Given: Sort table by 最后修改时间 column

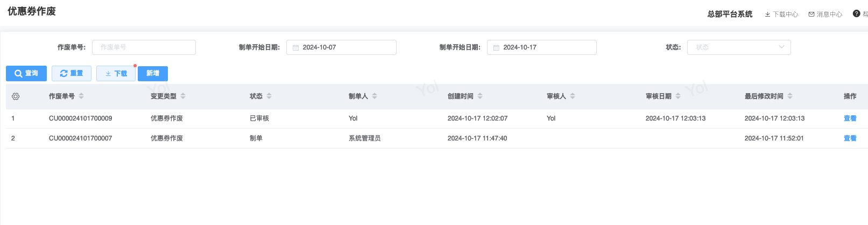Looking at the screenshot, I should pyautogui.click(x=790, y=96).
